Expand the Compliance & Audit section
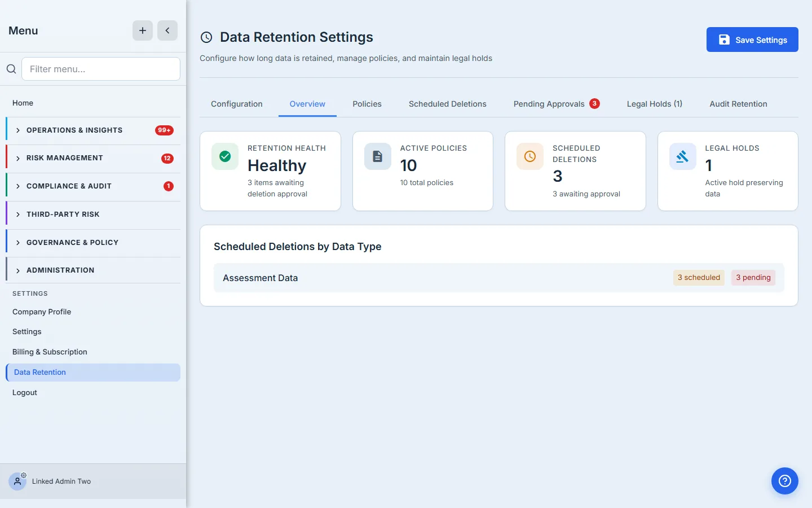Image resolution: width=812 pixels, height=508 pixels. coord(93,186)
